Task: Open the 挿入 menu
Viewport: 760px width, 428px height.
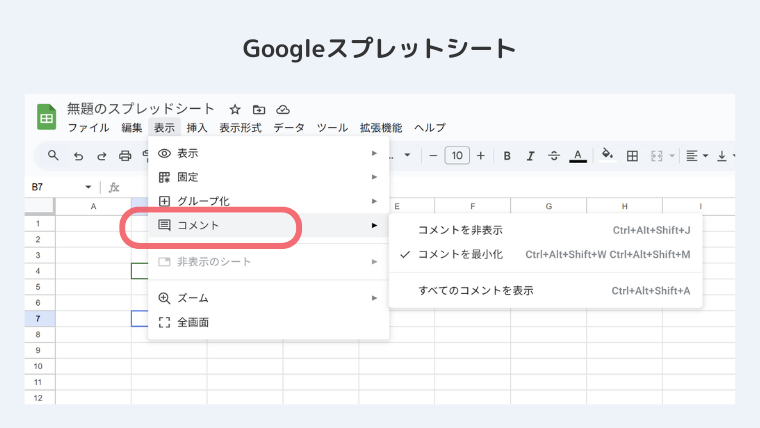Action: (197, 127)
